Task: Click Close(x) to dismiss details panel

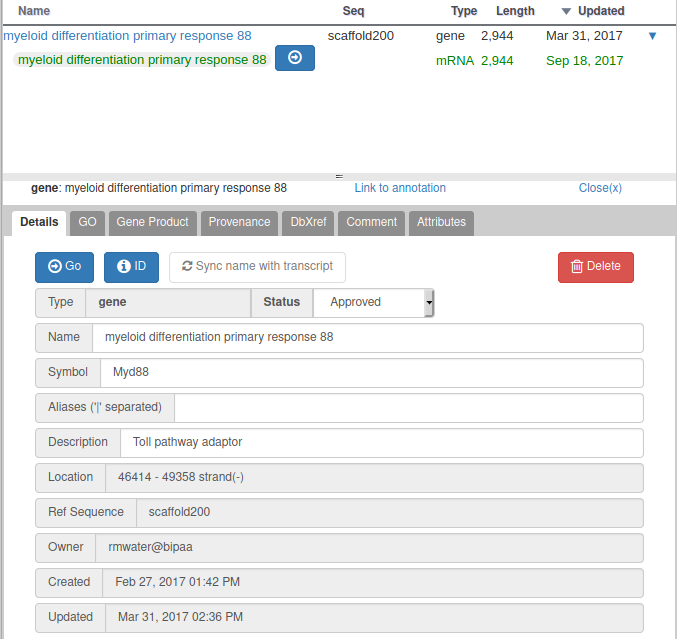Action: point(600,188)
